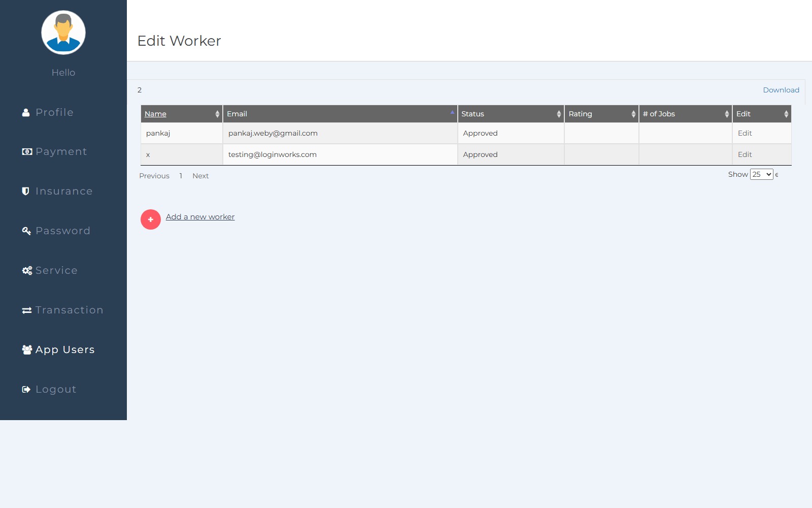812x508 pixels.
Task: Select name cell 'x'
Action: [x=182, y=154]
